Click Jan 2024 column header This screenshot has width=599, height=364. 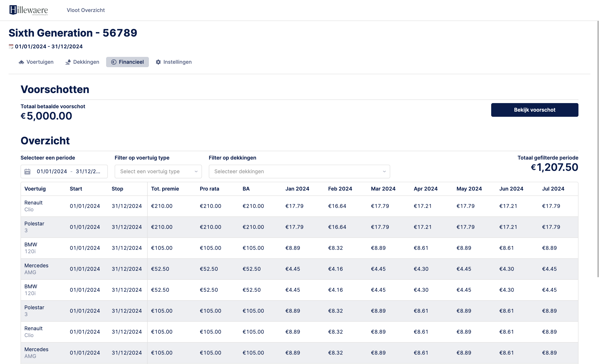coord(297,189)
